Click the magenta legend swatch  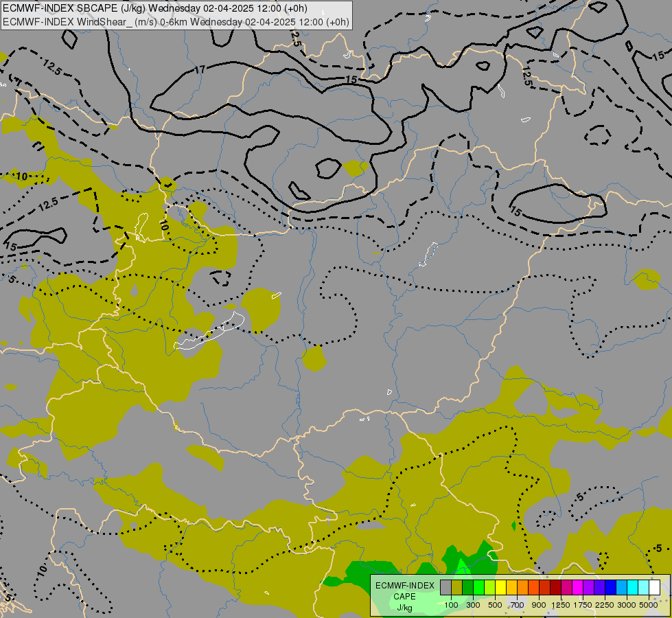[578, 588]
